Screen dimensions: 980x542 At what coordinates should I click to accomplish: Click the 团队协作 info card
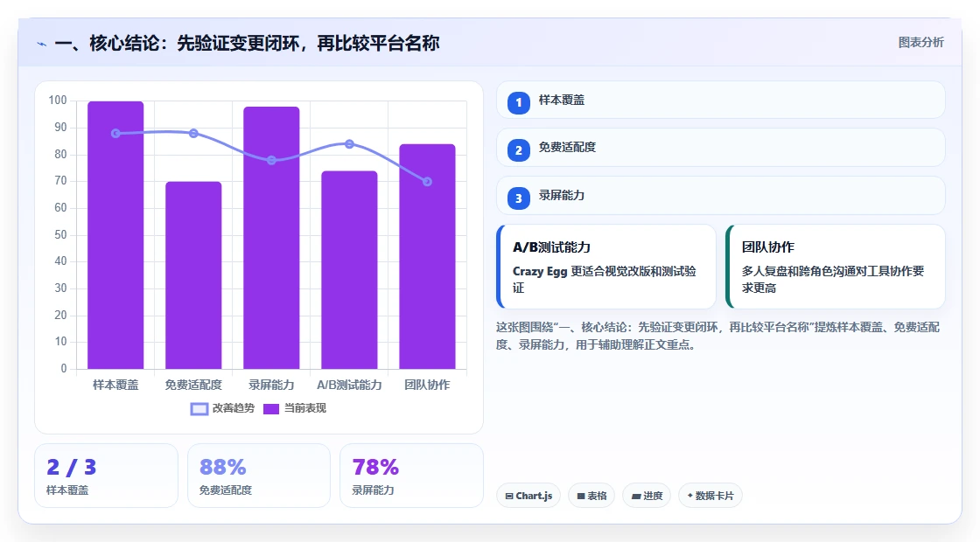836,267
